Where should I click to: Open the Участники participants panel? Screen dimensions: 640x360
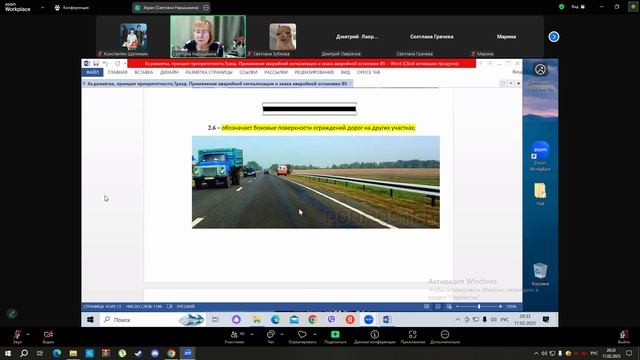click(x=235, y=336)
